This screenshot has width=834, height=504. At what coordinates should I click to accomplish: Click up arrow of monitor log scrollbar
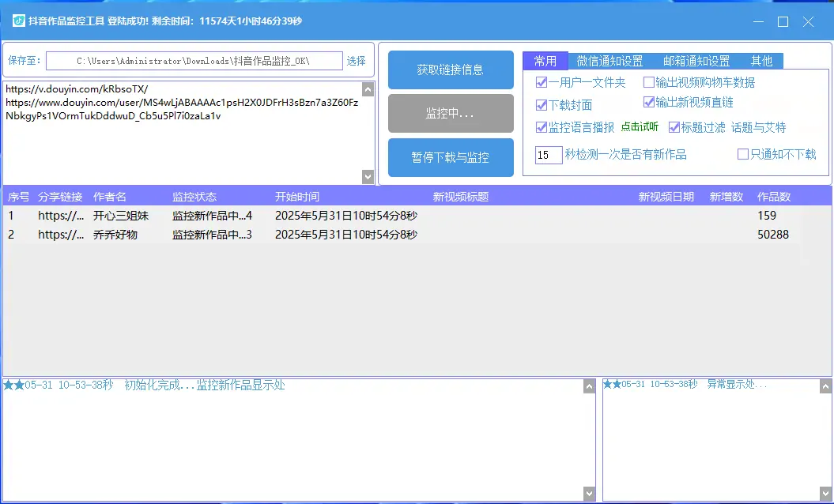point(589,386)
